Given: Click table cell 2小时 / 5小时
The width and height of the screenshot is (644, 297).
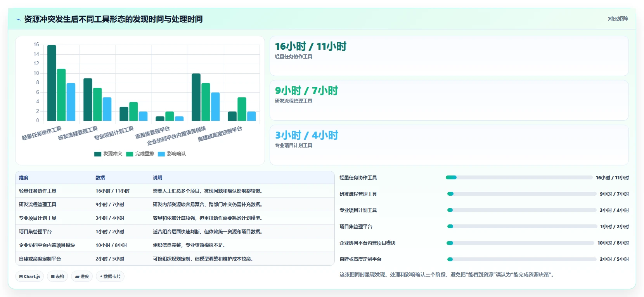Looking at the screenshot, I should tap(110, 259).
